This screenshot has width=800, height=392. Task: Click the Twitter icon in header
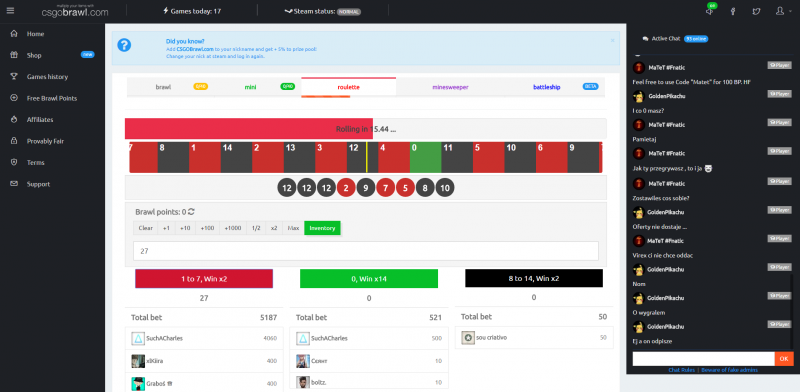pos(756,11)
